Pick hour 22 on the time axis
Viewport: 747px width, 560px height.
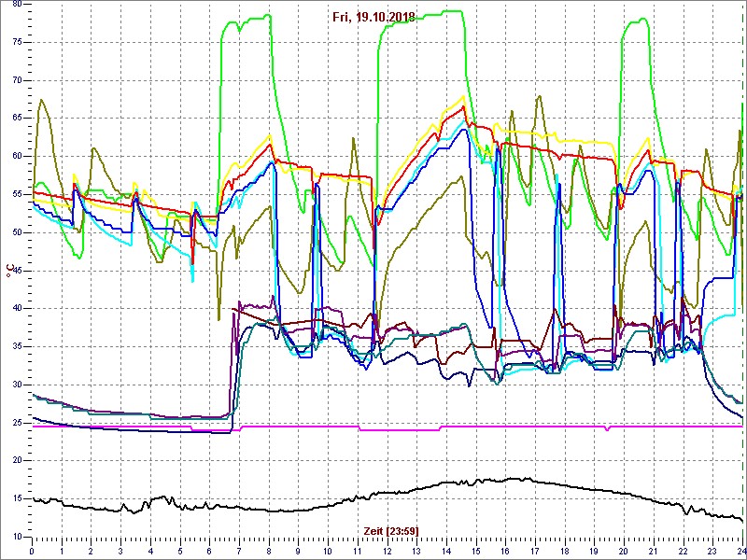[683, 551]
